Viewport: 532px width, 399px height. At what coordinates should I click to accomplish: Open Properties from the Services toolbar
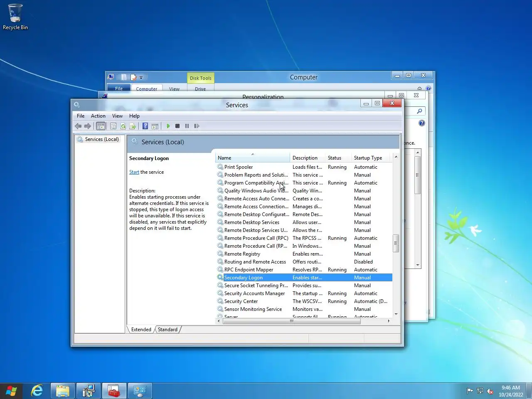(113, 126)
